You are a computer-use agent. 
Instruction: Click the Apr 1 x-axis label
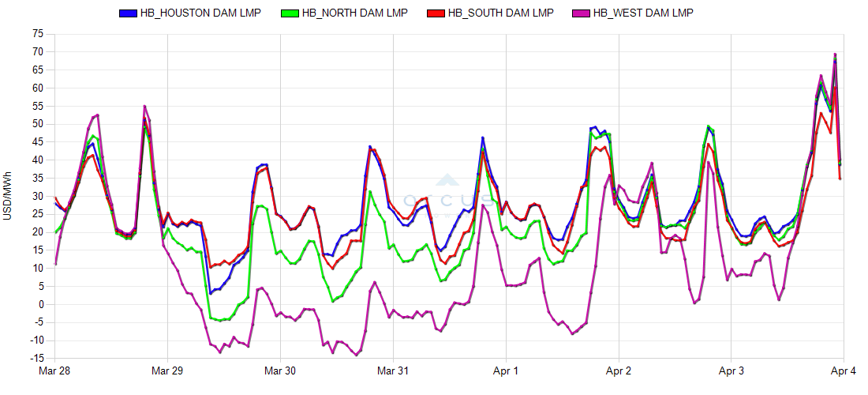pyautogui.click(x=506, y=370)
